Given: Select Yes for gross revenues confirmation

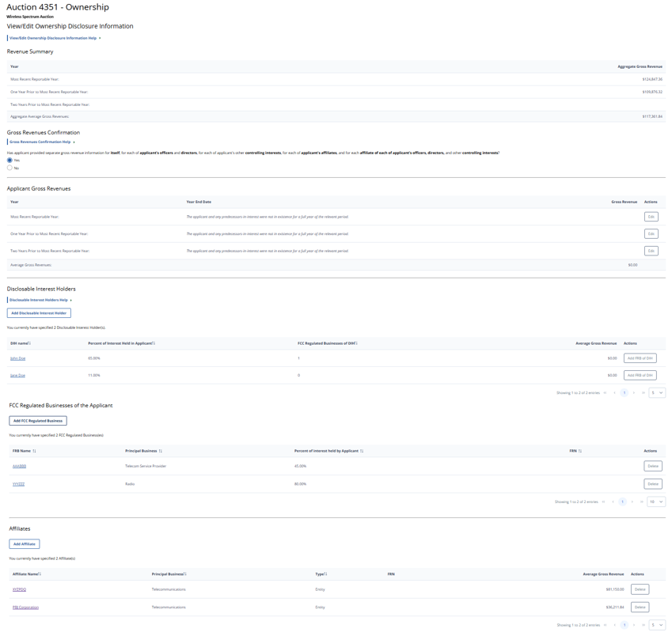Looking at the screenshot, I should (10, 161).
